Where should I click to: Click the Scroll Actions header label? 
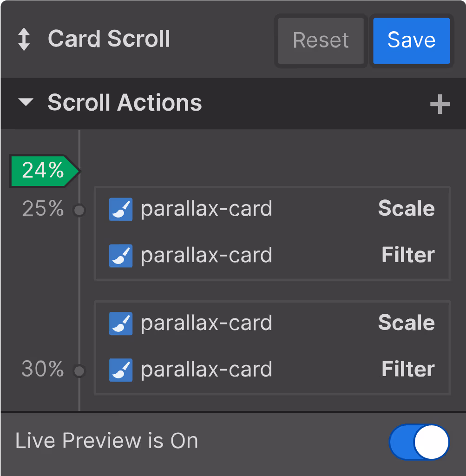125,103
